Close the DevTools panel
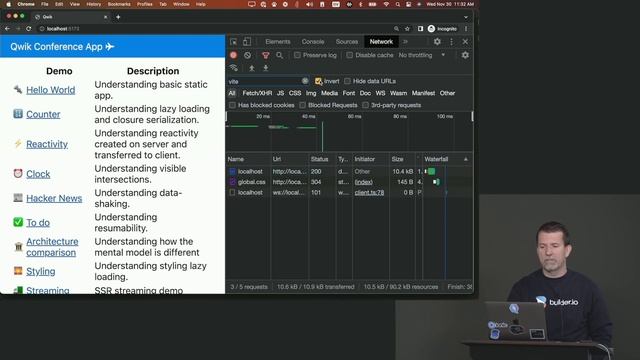This screenshot has width=640, height=360. (465, 42)
